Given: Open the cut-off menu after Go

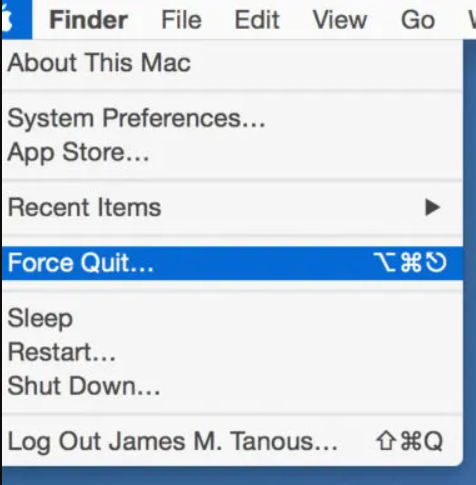Looking at the screenshot, I should click(x=472, y=20).
